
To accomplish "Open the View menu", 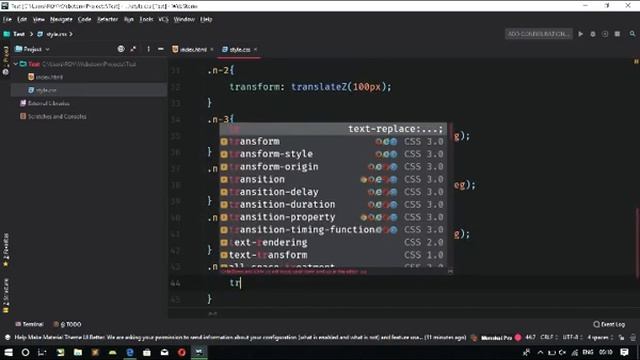I will pyautogui.click(x=39, y=19).
